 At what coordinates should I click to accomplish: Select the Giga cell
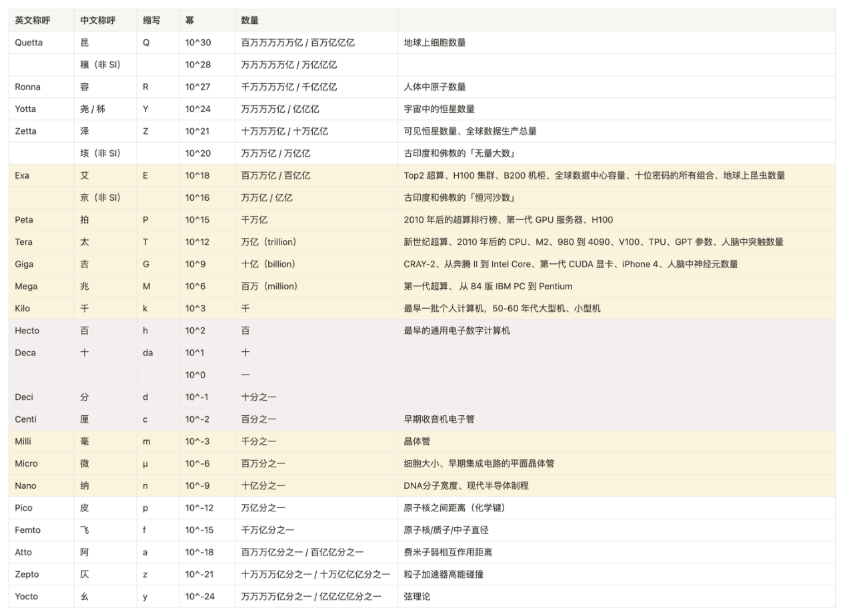(x=41, y=264)
